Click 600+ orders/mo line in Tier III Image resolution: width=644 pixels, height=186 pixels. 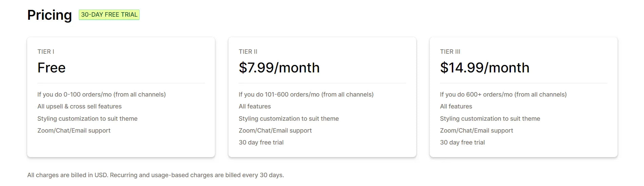(503, 95)
